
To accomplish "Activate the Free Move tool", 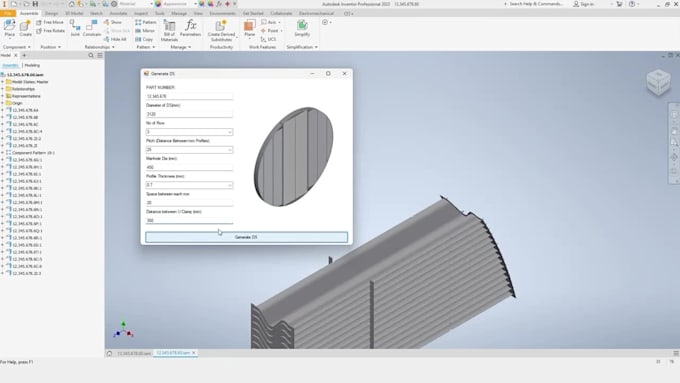I will click(x=49, y=22).
